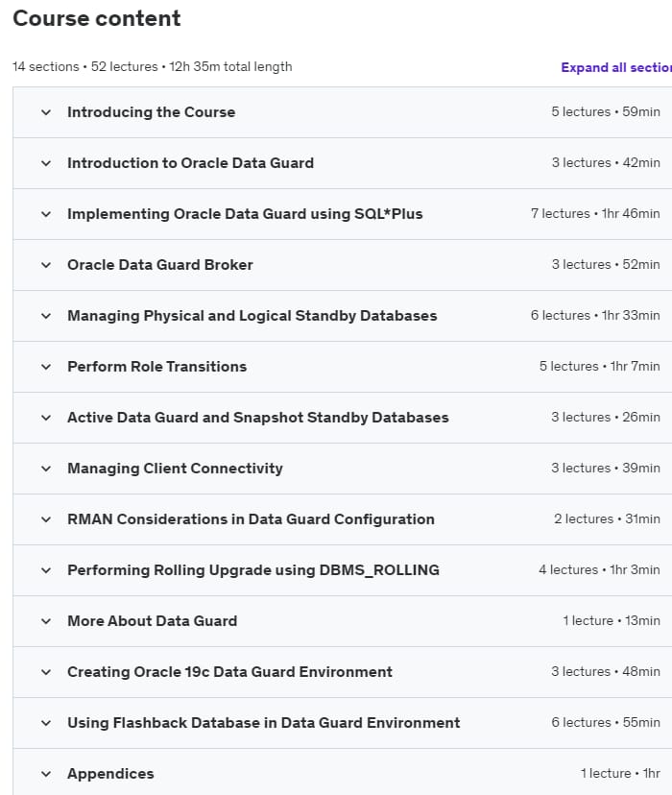Open Managing Client Connectivity title

click(175, 469)
